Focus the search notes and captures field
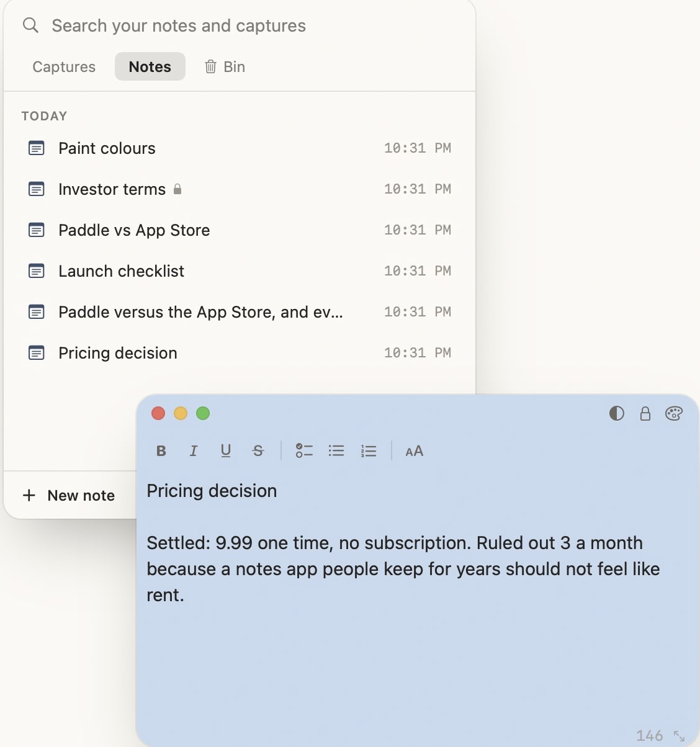700x747 pixels. click(x=240, y=25)
